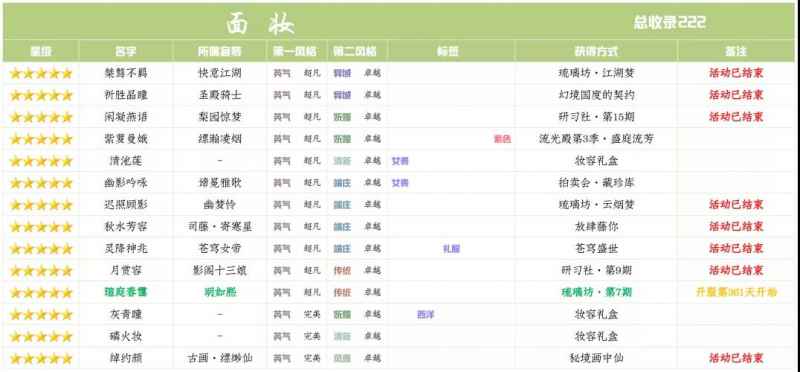Select the yellow 开服第361天开放 note
Image resolution: width=800 pixels, height=372 pixels.
click(x=736, y=293)
